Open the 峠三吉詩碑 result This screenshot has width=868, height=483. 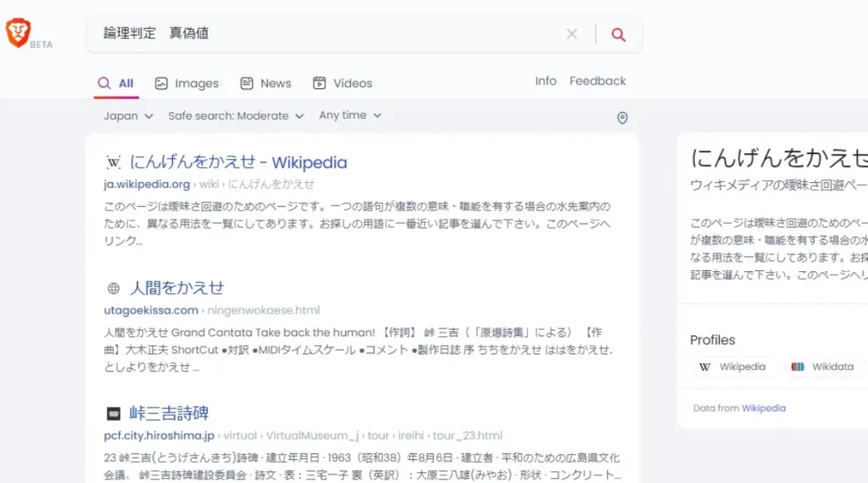pyautogui.click(x=169, y=414)
